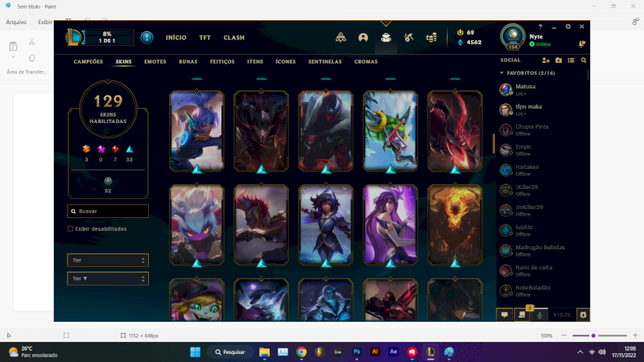Click the skins list scrollbar

(493, 144)
